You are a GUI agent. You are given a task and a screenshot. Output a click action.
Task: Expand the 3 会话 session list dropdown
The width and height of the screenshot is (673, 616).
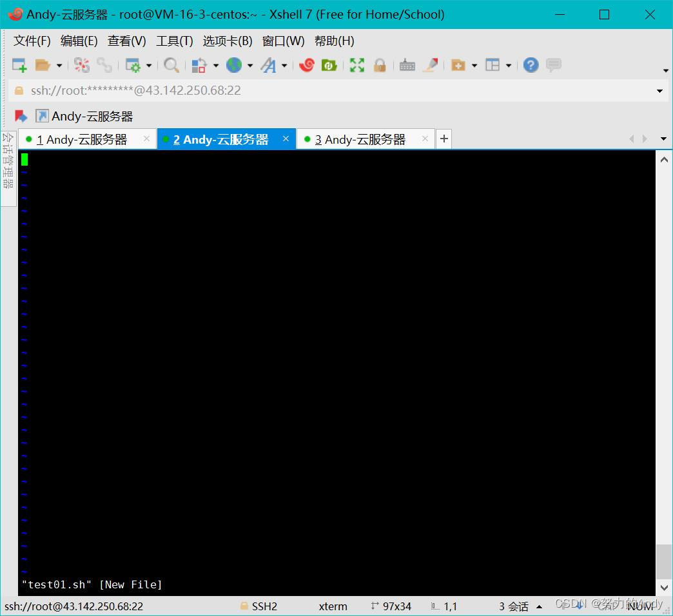[x=540, y=606]
